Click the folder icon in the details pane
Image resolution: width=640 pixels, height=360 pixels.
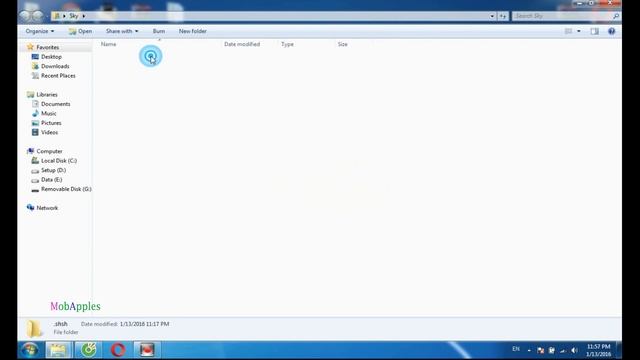click(34, 328)
